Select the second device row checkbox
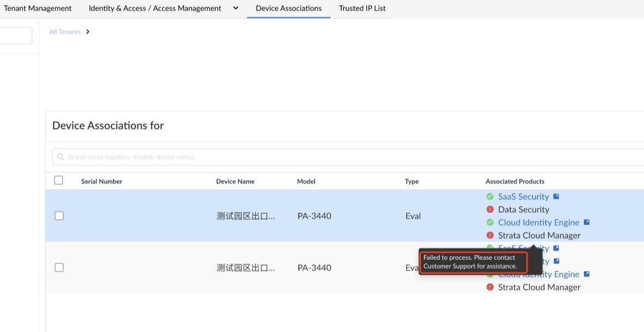Viewport: 644px width, 332px height. pos(59,268)
